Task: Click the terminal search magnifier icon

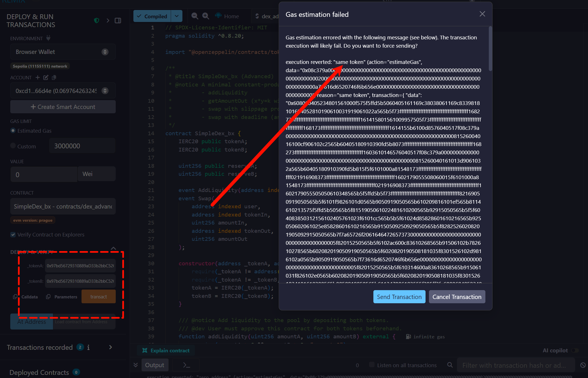Action: pyautogui.click(x=450, y=365)
